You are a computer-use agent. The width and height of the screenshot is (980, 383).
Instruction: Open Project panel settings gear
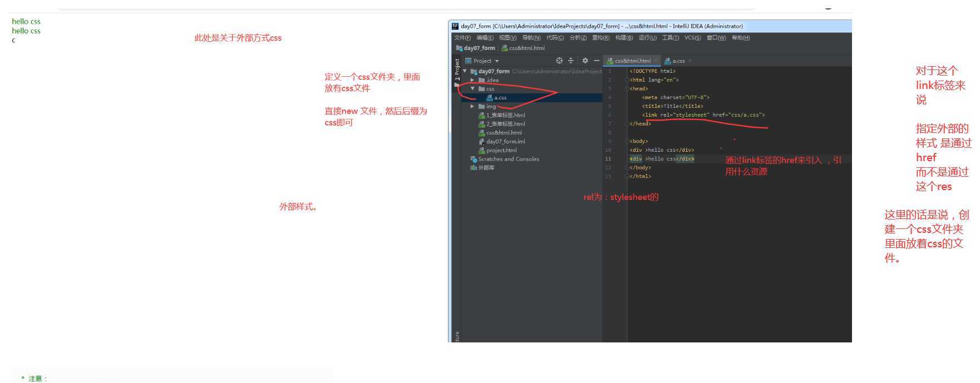pos(585,61)
